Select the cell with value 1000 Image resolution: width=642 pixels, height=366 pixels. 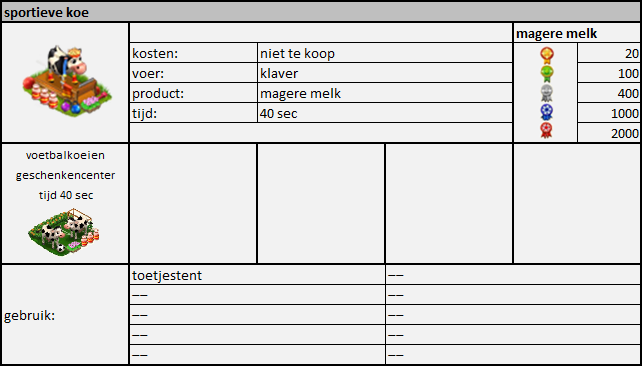pyautogui.click(x=609, y=113)
